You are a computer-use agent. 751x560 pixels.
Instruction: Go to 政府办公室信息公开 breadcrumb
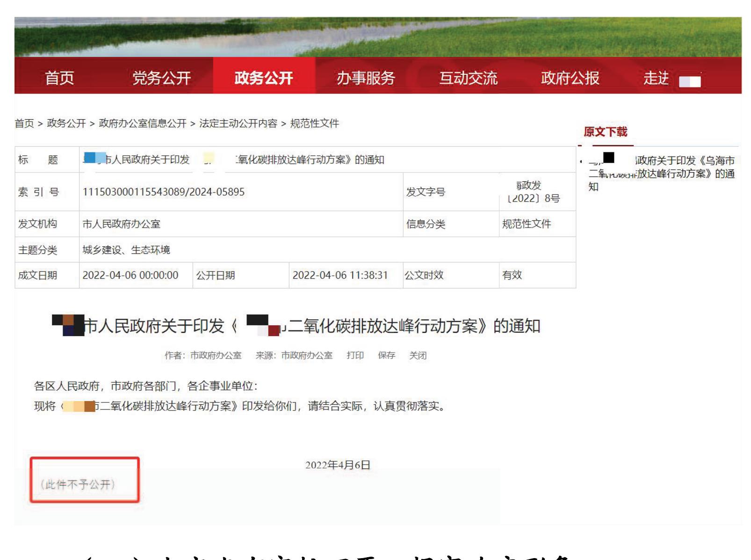point(143,123)
